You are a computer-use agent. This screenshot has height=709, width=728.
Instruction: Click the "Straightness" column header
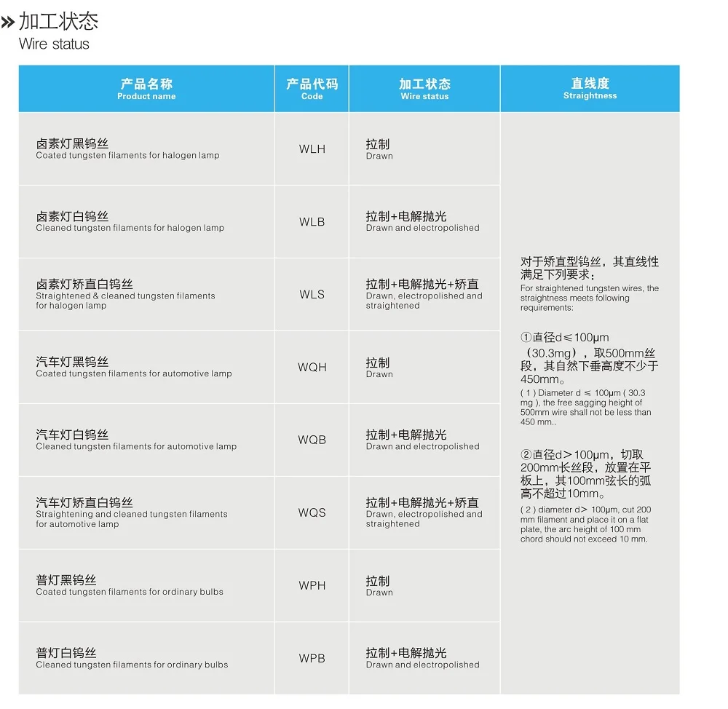point(590,89)
